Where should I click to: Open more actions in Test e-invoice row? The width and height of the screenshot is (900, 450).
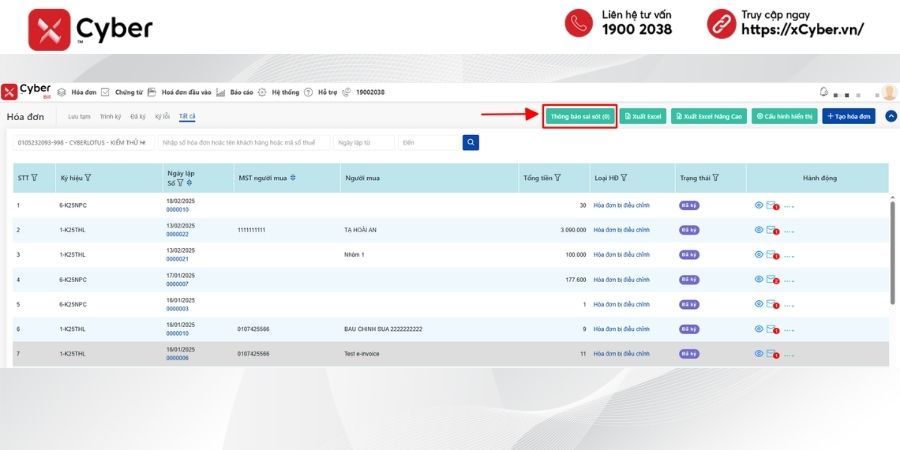coord(789,355)
